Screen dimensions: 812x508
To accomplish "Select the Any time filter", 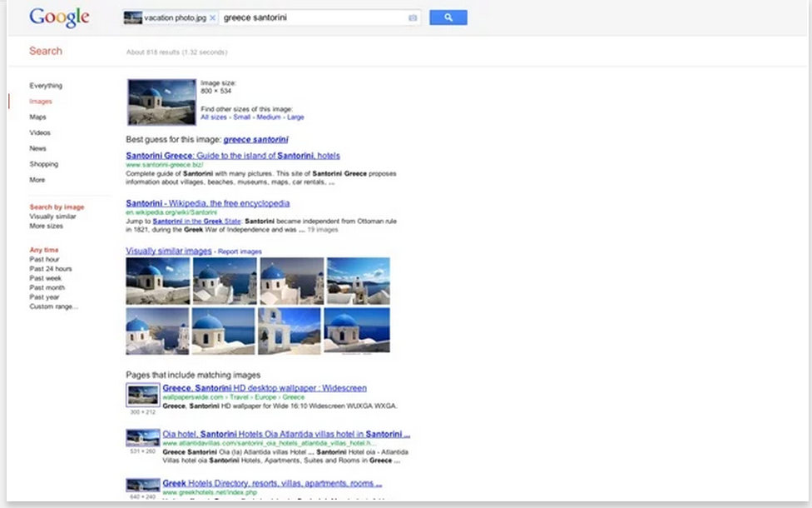I will click(44, 250).
